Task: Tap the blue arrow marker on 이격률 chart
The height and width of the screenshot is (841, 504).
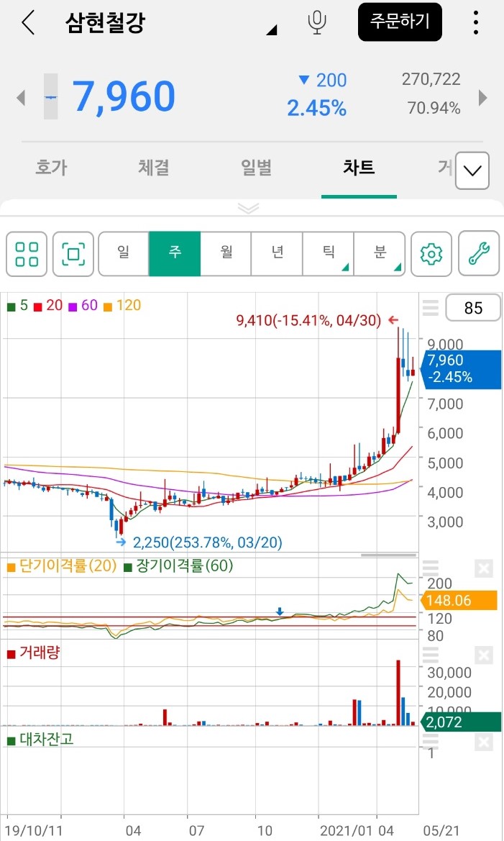Action: 280,612
